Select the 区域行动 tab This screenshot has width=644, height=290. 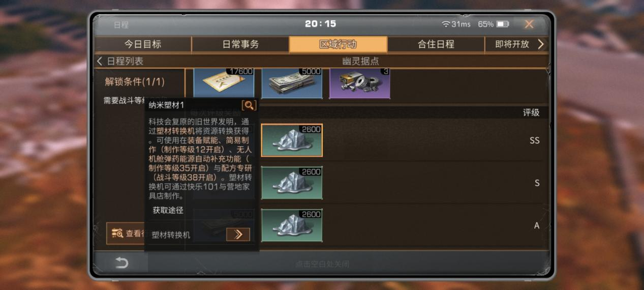[338, 44]
